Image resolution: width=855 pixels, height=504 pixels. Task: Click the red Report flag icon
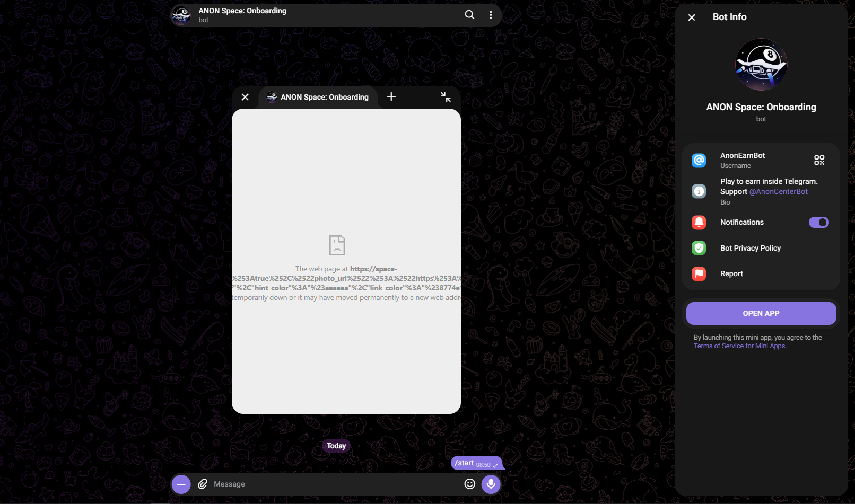coord(699,273)
